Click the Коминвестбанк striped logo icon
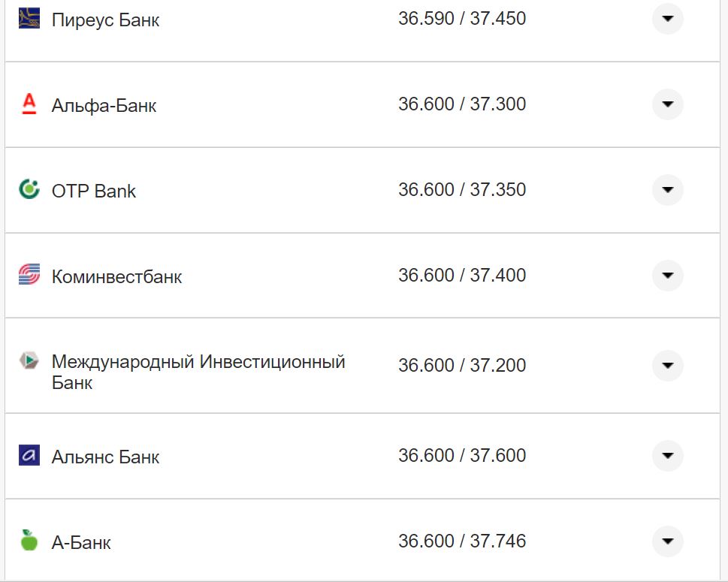The image size is (728, 582). [29, 275]
